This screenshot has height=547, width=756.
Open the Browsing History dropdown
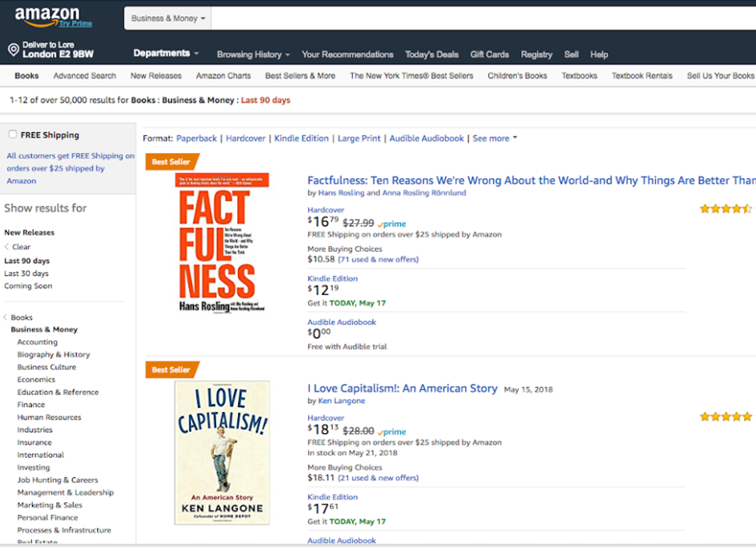(x=253, y=55)
